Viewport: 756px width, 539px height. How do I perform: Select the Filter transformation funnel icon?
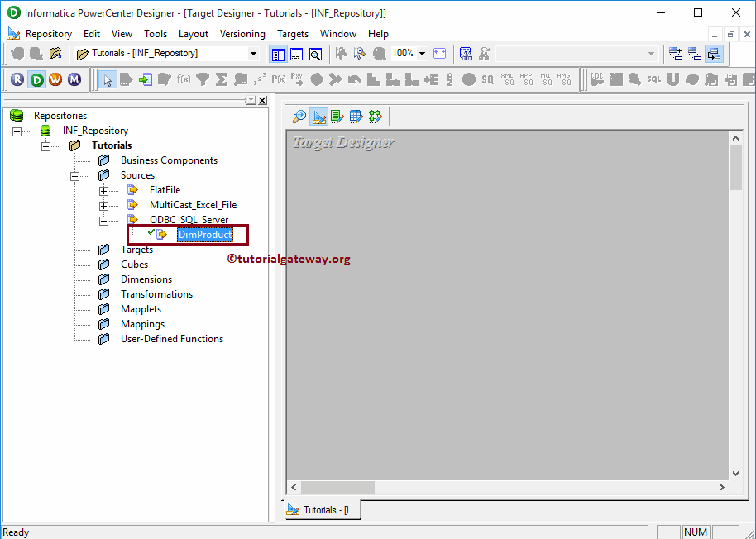pyautogui.click(x=201, y=79)
